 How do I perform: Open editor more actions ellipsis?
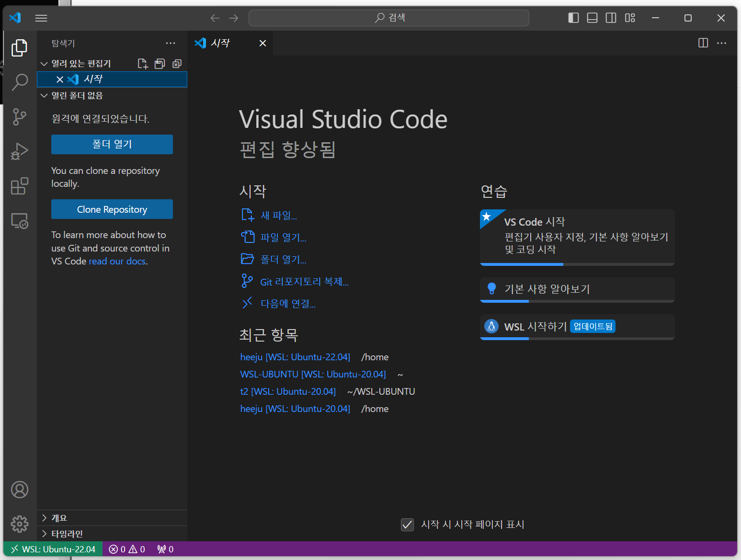coord(722,43)
